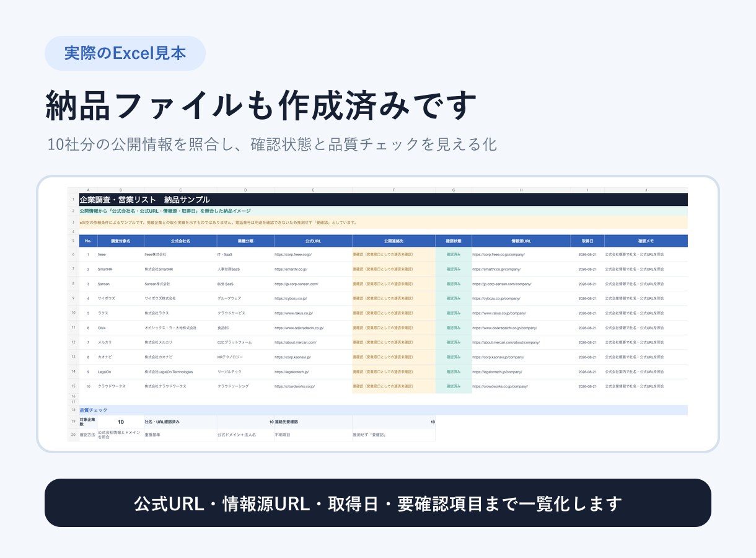
Task: Select the 株式会社ラクス cell
Action: coord(180,313)
